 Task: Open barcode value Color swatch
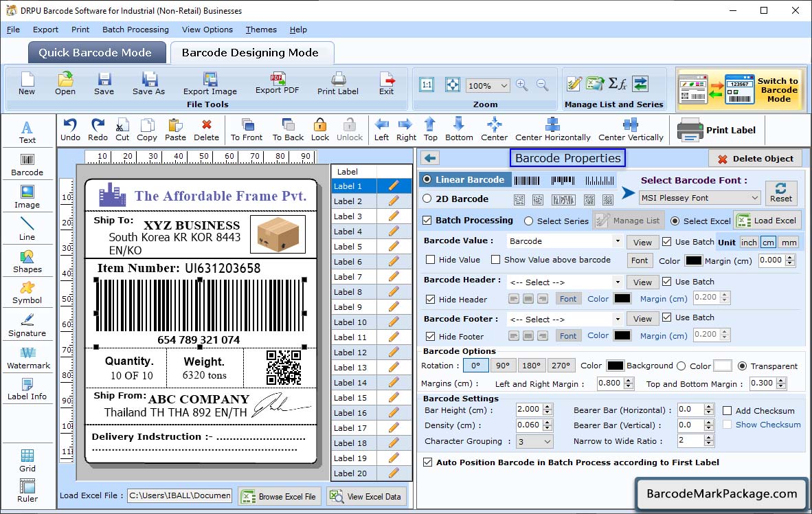[693, 260]
